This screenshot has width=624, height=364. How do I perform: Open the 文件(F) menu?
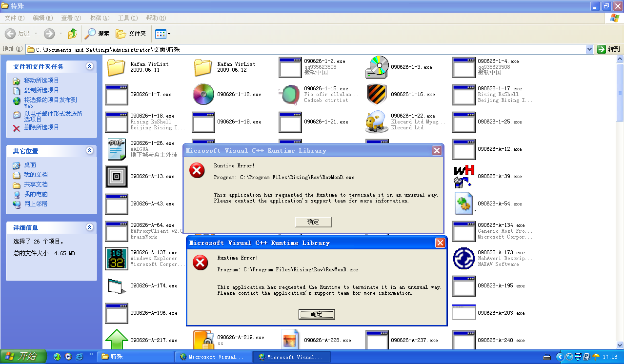point(15,18)
